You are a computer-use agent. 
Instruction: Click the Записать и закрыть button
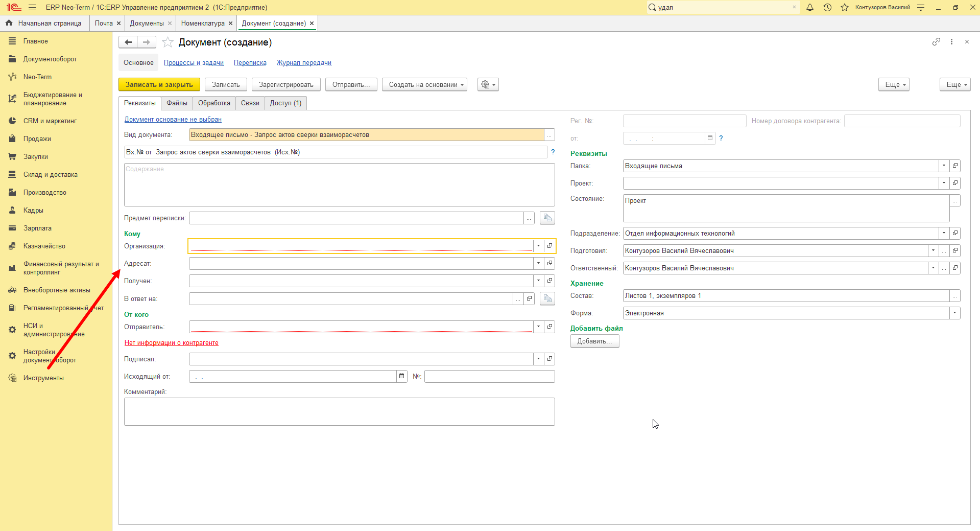159,85
